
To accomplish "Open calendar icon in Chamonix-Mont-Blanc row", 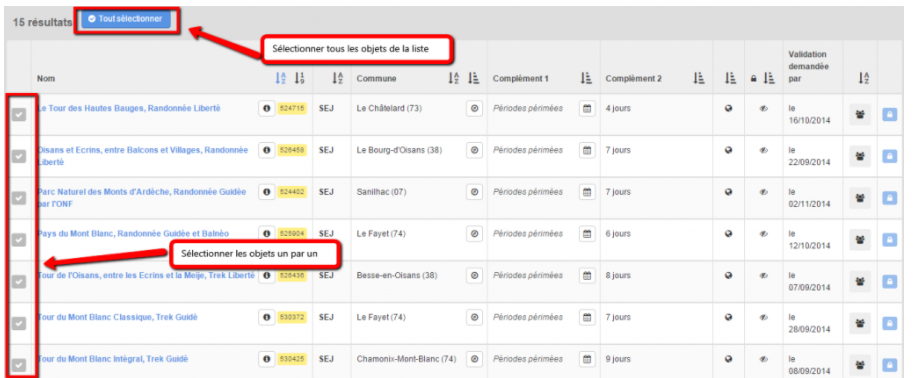I will pos(587,359).
